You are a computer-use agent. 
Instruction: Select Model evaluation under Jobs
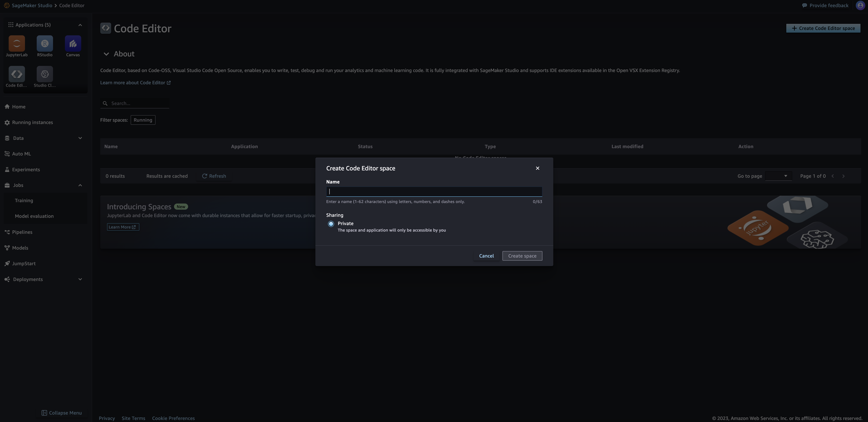(x=34, y=216)
